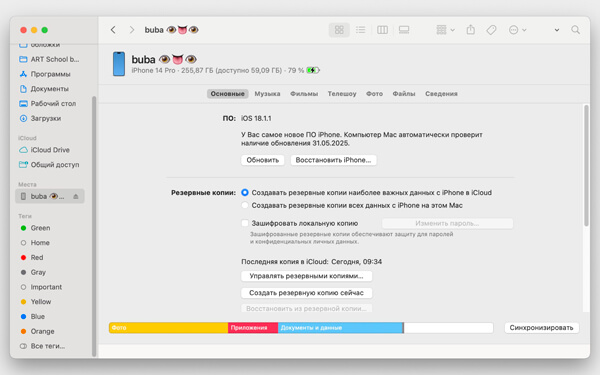Image resolution: width=600 pixels, height=375 pixels.
Task: Select the Important tag
Action: click(41, 287)
